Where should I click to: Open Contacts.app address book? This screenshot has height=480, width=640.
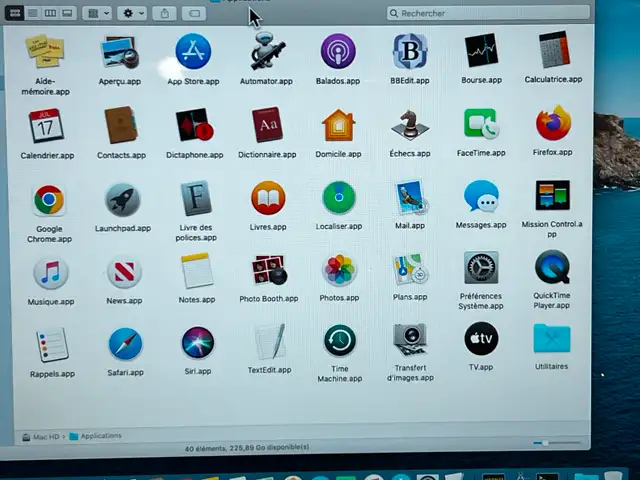(x=121, y=125)
